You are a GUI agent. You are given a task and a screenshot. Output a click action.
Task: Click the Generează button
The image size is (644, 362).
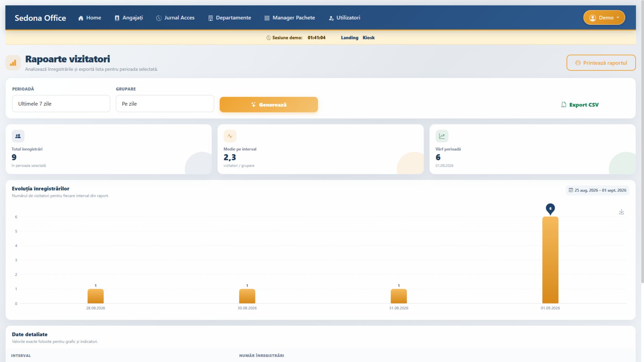point(269,105)
